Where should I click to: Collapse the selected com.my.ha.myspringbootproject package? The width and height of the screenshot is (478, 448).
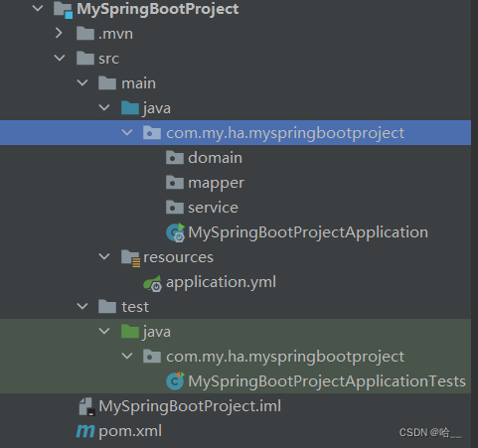point(127,133)
